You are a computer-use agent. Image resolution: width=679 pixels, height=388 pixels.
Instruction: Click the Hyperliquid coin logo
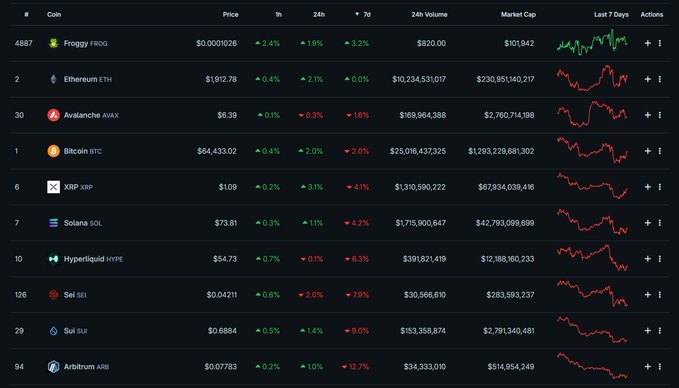click(53, 259)
